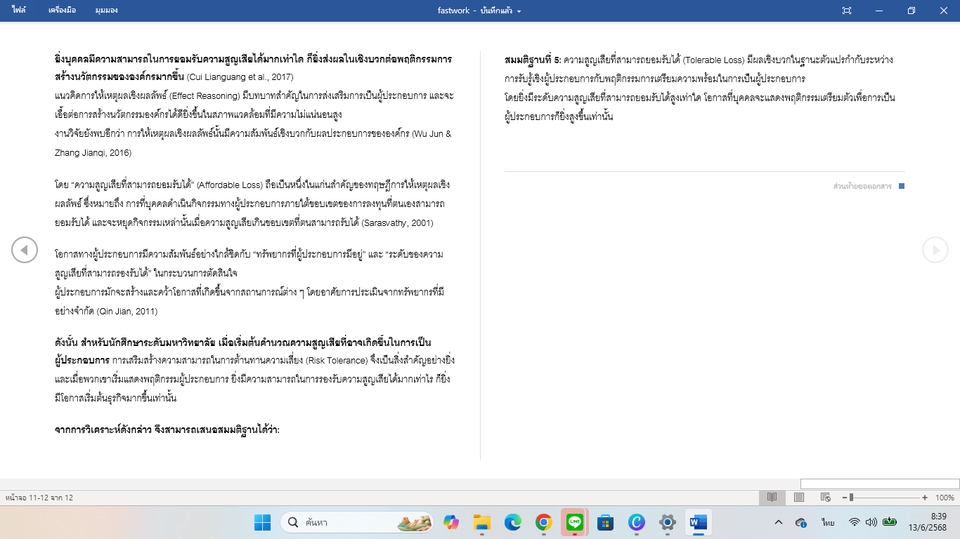Open Microsoft Edge from the taskbar
The width and height of the screenshot is (960, 539).
(512, 522)
